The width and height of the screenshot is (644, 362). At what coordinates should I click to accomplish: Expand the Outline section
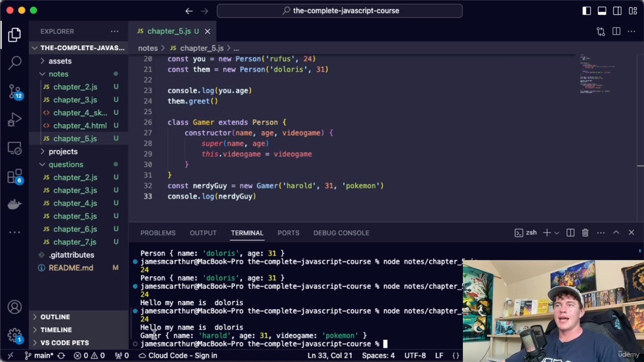(x=78, y=317)
